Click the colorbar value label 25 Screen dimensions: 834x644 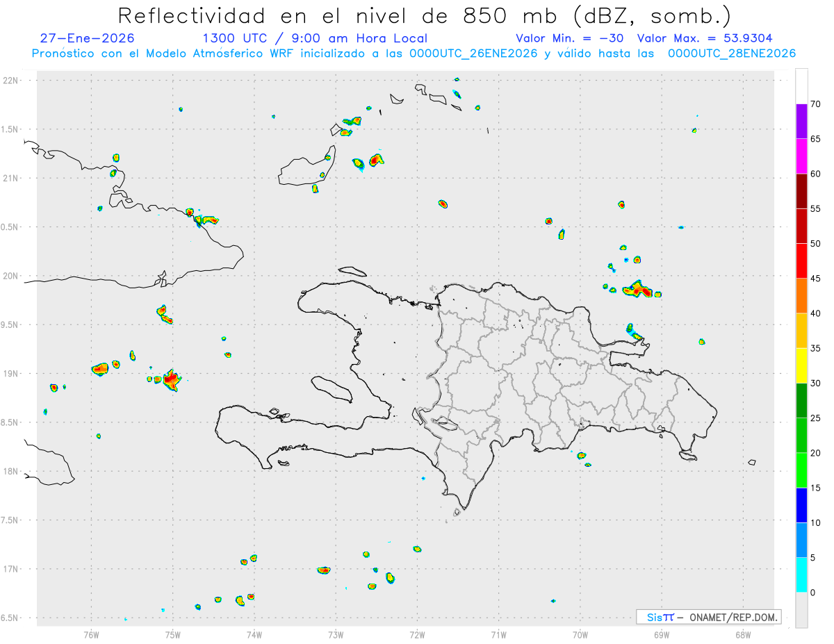point(815,418)
